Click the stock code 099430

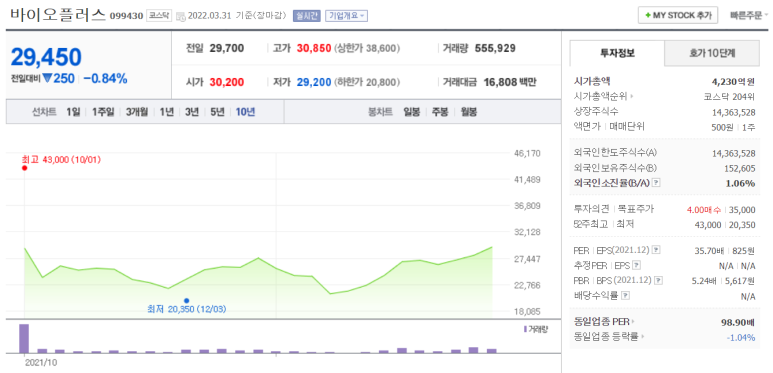(126, 16)
